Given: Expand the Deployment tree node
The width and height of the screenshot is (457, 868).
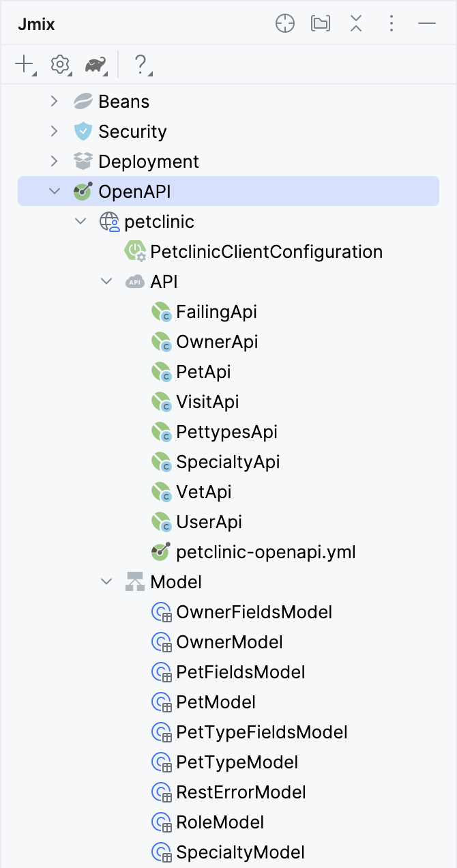Looking at the screenshot, I should 55,162.
